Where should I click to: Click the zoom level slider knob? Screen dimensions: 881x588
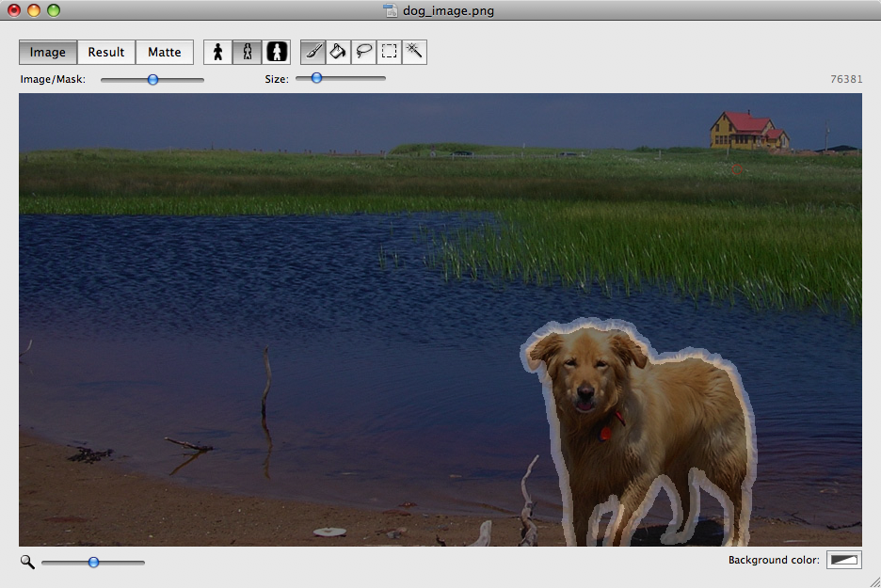point(93,562)
